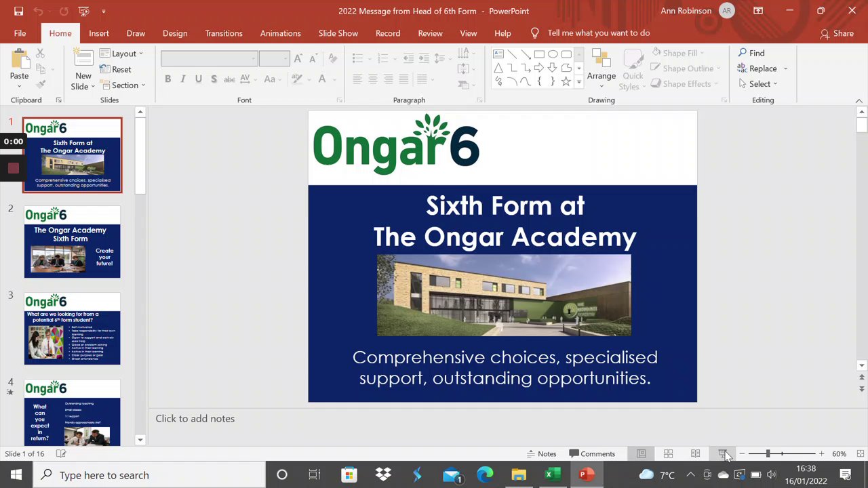Click the Windows search box
The height and width of the screenshot is (488, 868).
[x=149, y=475]
